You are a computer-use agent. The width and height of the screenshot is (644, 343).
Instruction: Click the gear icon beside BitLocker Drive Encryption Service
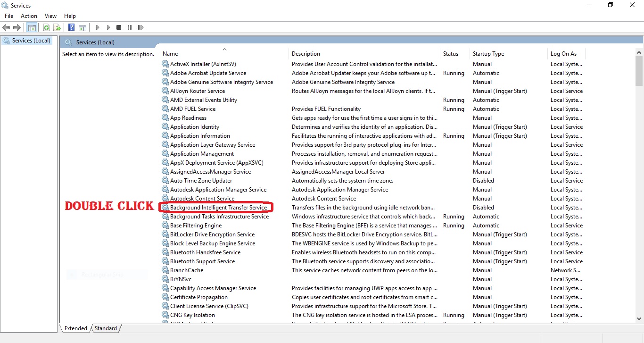165,234
